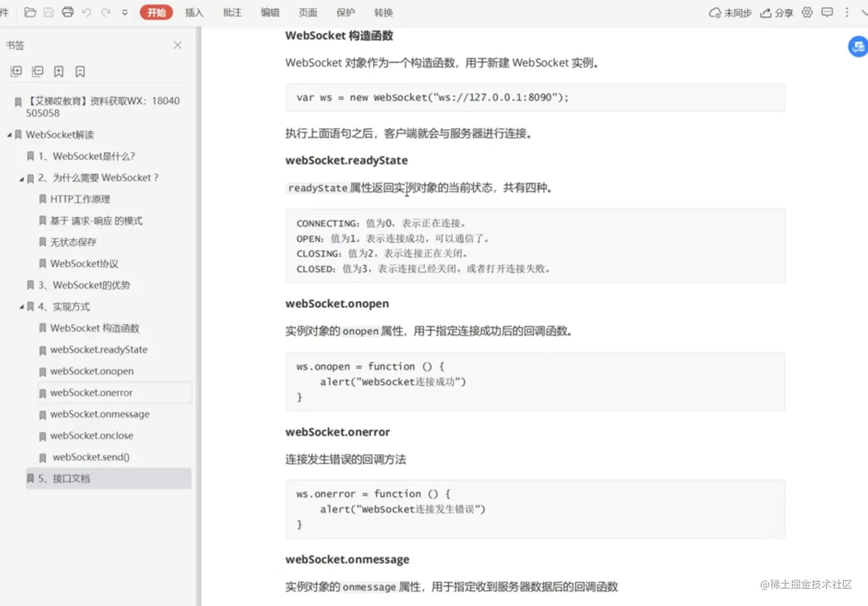Click the 'CLOSING: 值为2' code line
Image resolution: width=868 pixels, height=606 pixels.
(382, 253)
